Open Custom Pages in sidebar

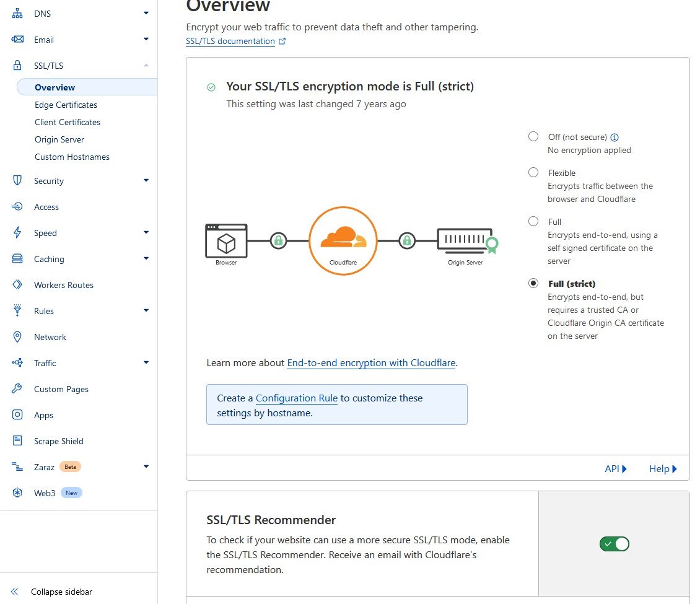pos(61,389)
